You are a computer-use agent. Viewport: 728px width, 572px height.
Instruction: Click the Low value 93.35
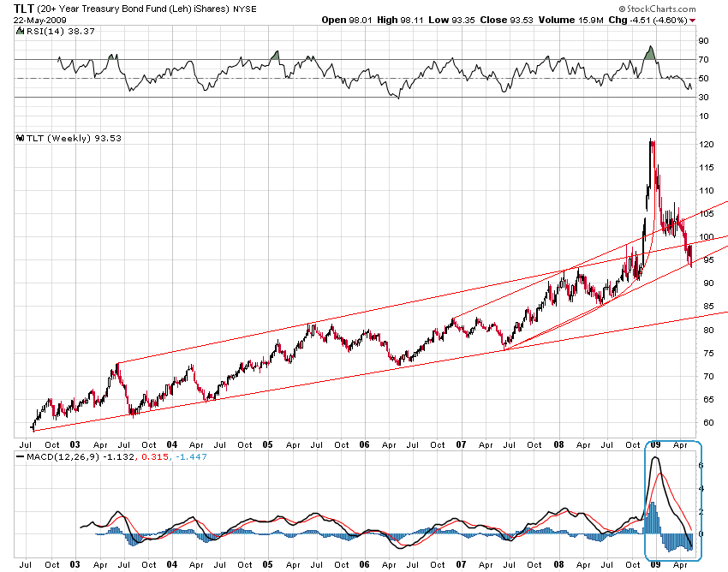(462, 20)
